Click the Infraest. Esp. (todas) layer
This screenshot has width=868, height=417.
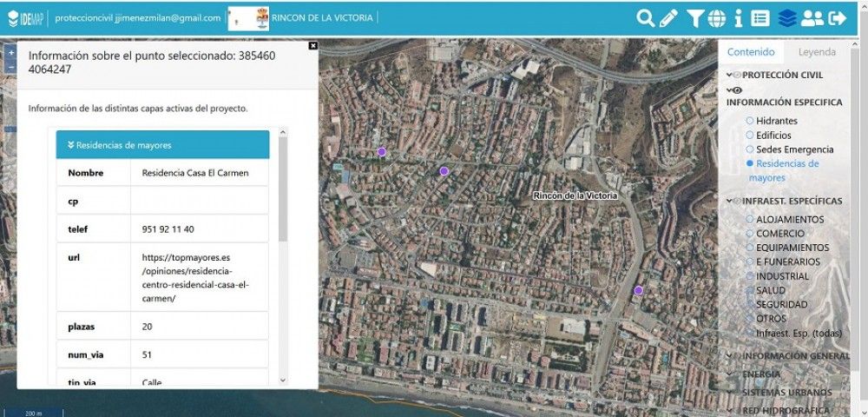point(799,333)
